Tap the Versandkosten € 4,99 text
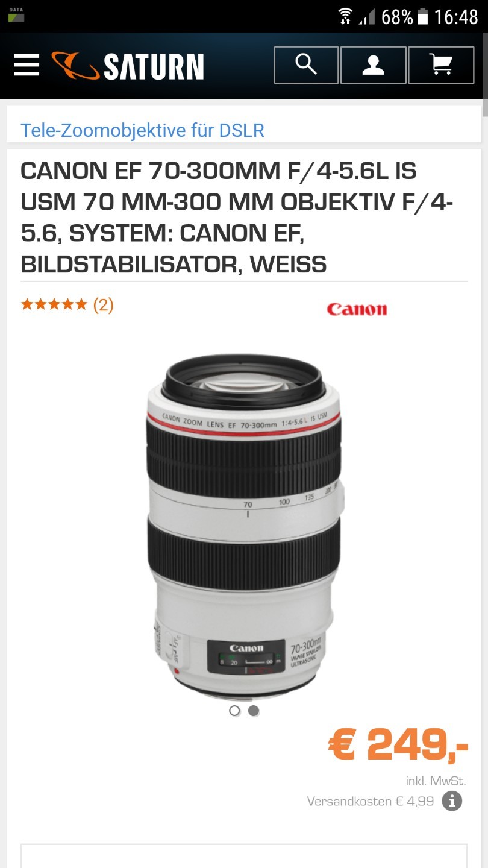 tap(370, 801)
